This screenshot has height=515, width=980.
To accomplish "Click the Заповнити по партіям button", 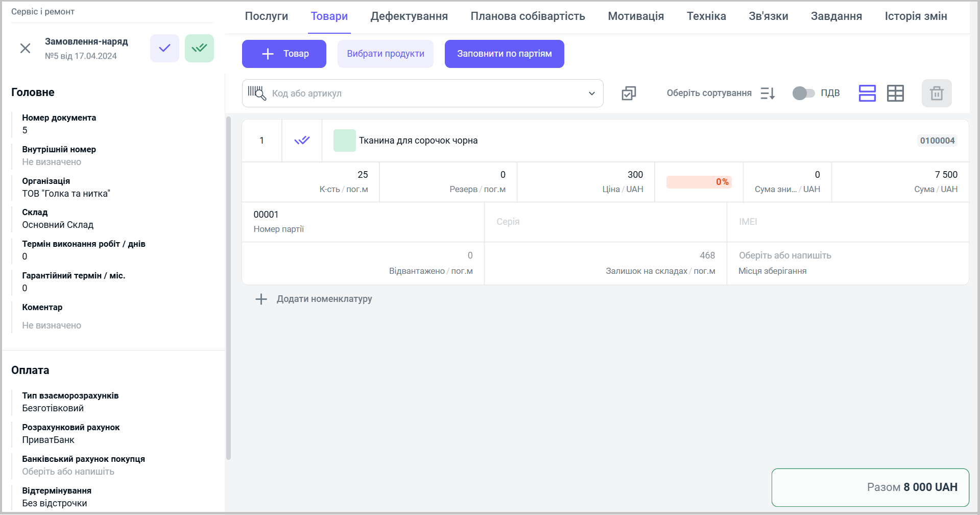I will tap(504, 54).
